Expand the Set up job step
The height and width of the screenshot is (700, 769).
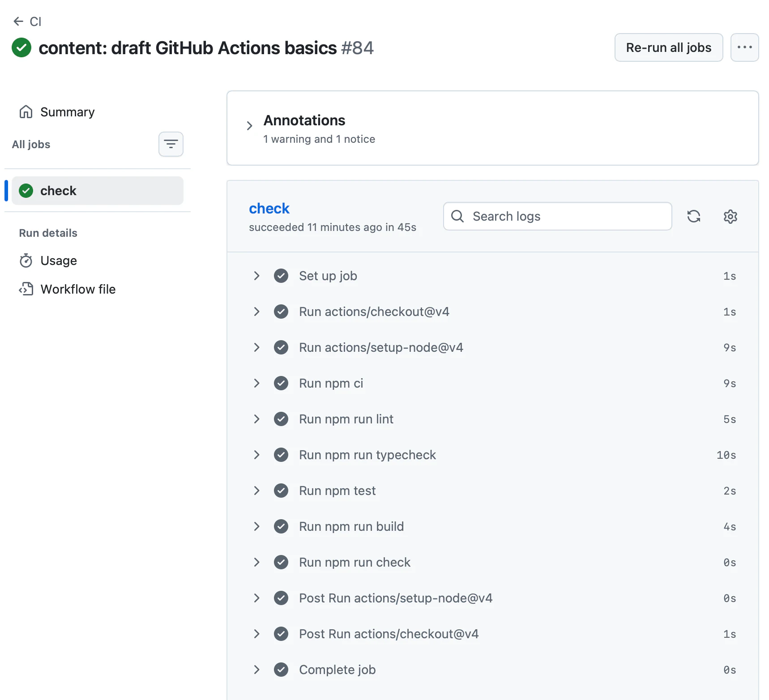(x=492, y=276)
